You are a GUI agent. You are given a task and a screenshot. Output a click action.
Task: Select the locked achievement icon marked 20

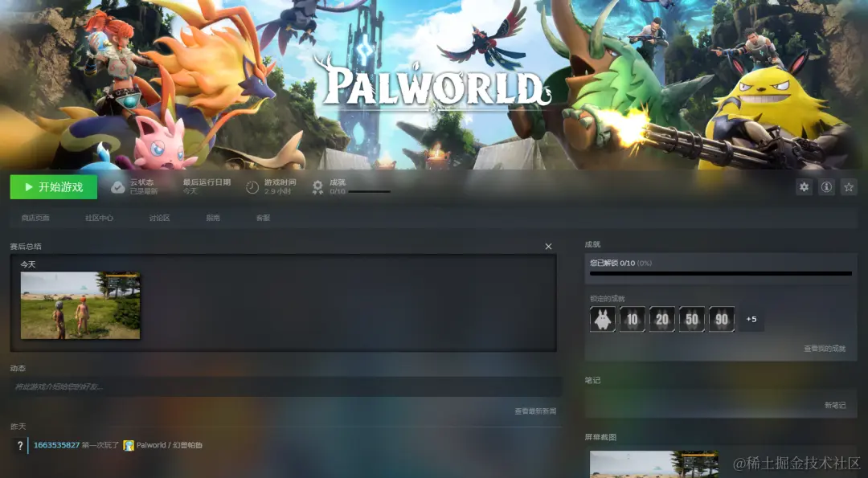[662, 319]
